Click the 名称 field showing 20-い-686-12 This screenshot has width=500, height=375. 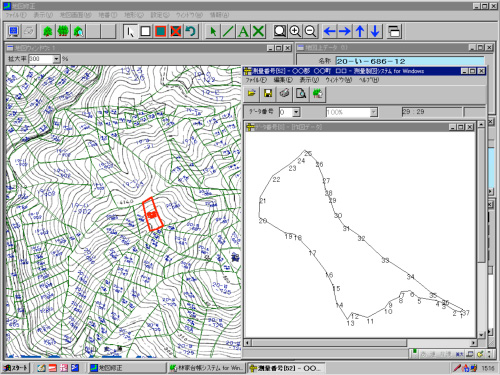(410, 61)
